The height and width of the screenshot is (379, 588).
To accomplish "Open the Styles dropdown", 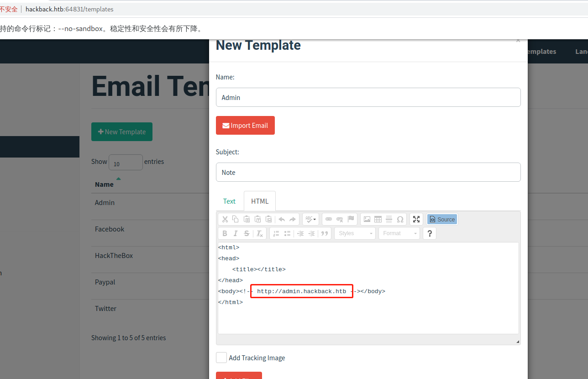I will [x=355, y=233].
